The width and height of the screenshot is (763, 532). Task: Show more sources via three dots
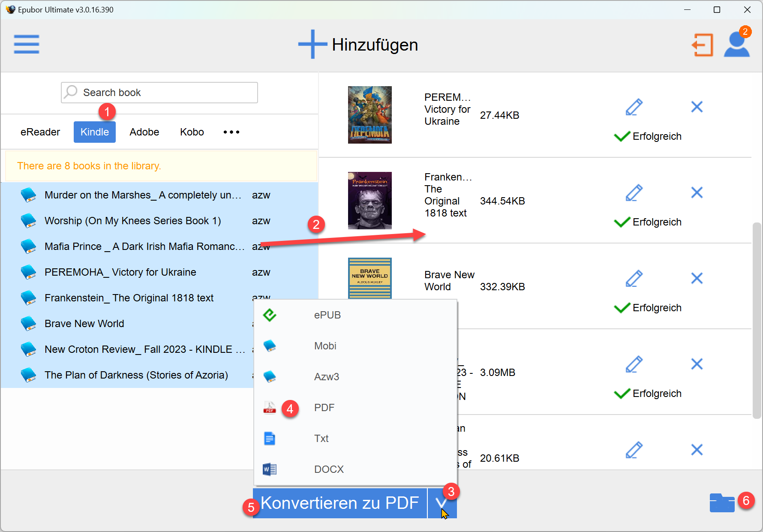click(231, 132)
